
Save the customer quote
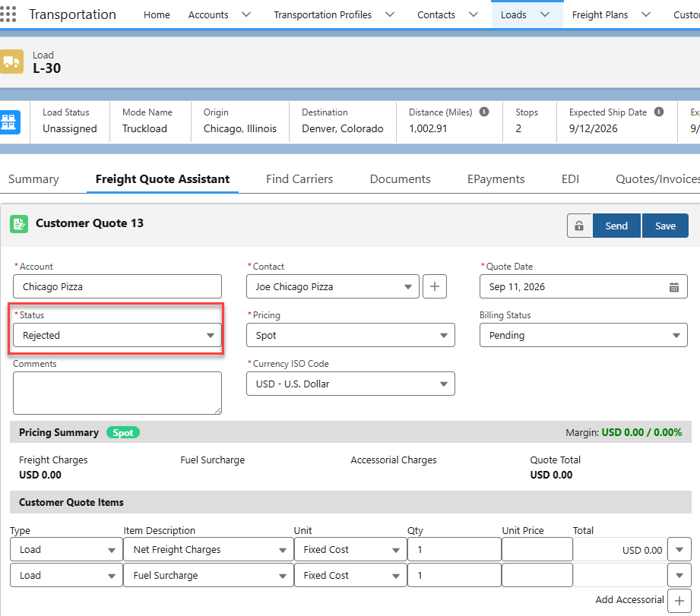[665, 226]
